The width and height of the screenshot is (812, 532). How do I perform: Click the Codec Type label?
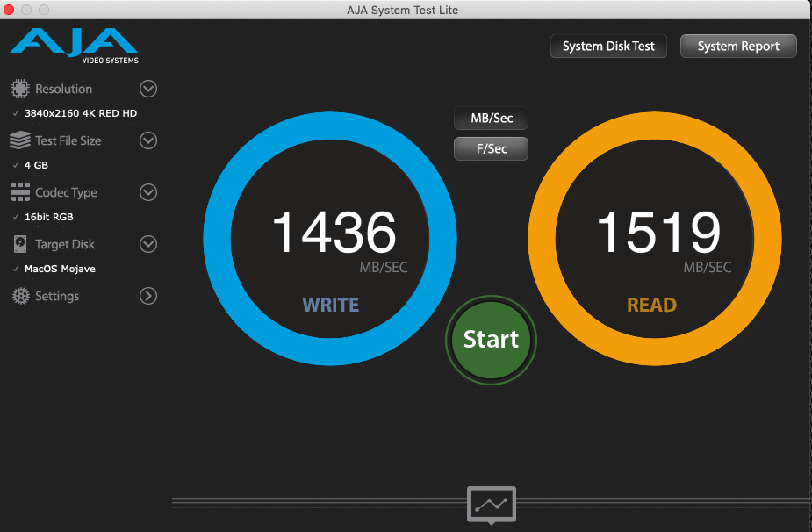[x=67, y=193]
